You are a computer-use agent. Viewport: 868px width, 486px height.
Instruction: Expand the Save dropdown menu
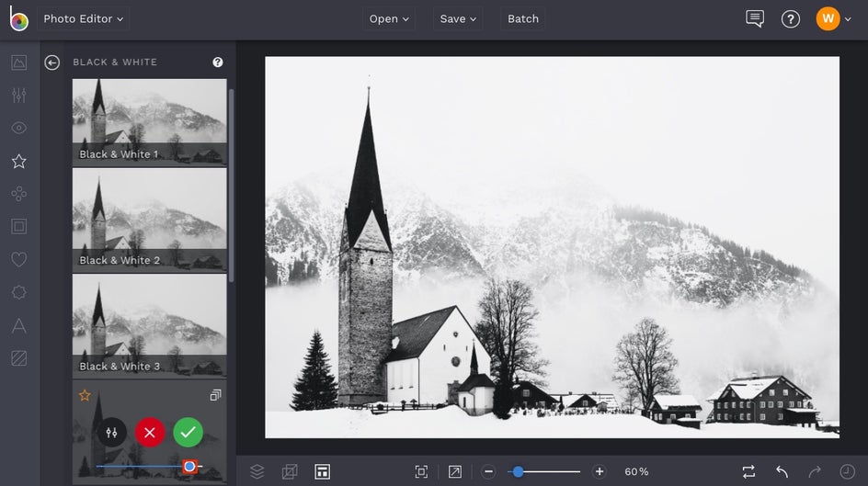458,18
